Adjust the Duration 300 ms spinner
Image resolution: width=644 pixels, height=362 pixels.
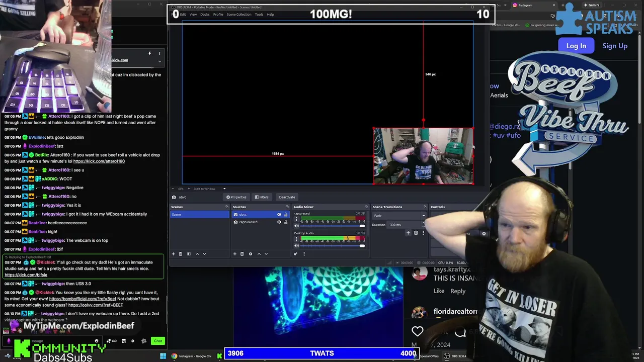pos(423,225)
